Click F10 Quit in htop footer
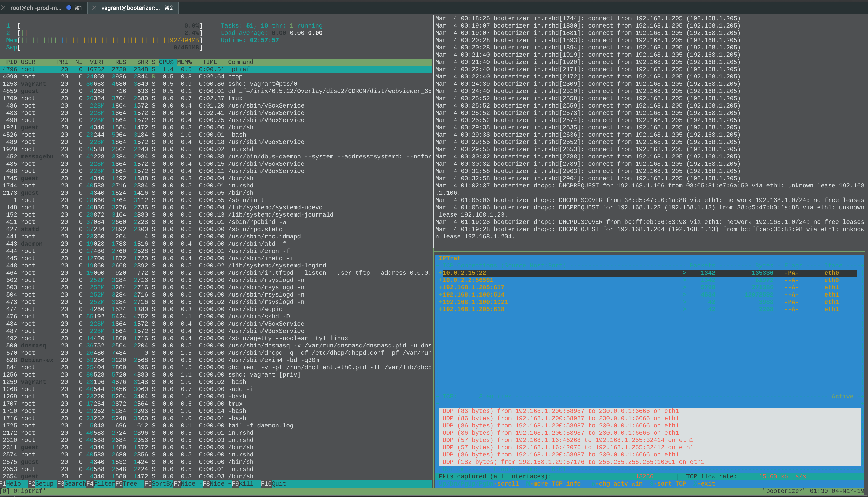868x497 pixels. click(273, 484)
